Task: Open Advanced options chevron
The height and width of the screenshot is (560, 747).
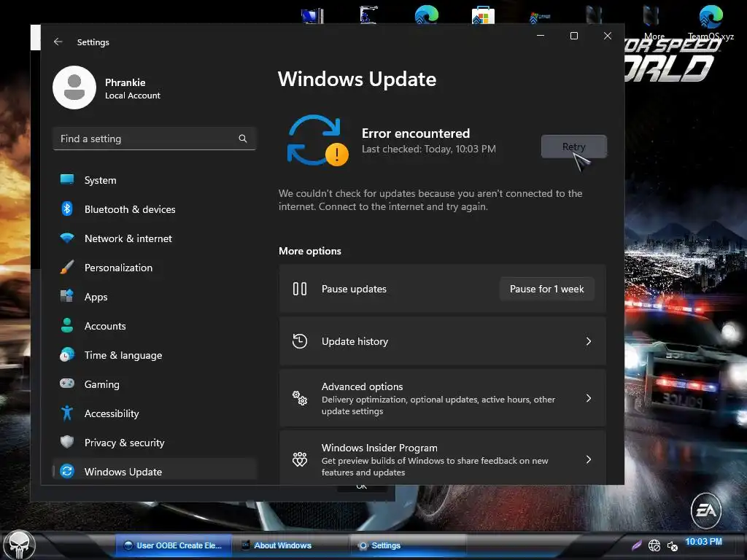Action: click(x=589, y=398)
